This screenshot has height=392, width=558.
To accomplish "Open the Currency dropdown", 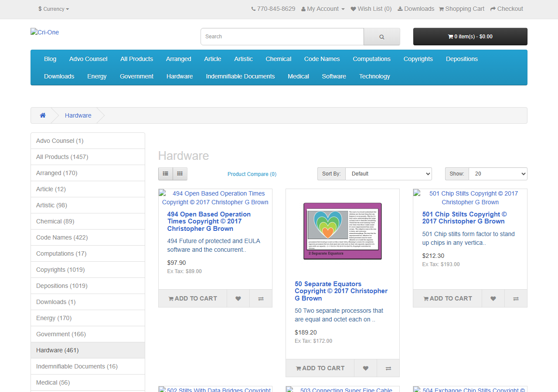I will click(54, 9).
